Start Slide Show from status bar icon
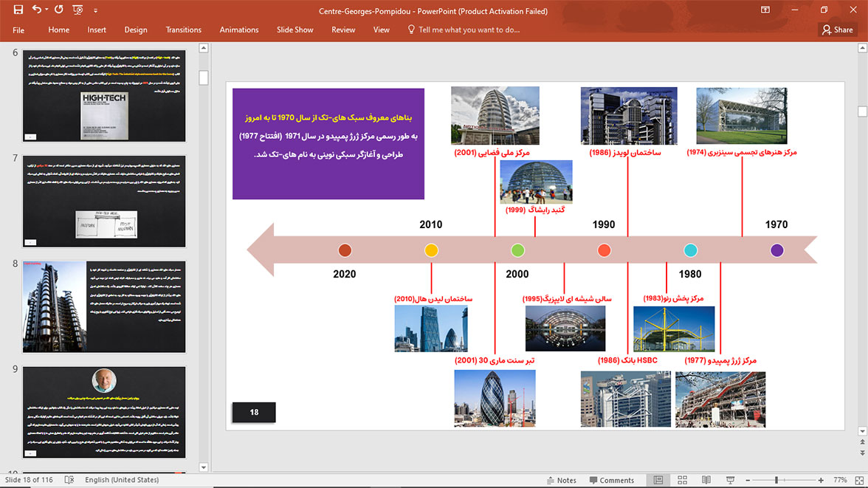This screenshot has width=868, height=488. pos(730,480)
